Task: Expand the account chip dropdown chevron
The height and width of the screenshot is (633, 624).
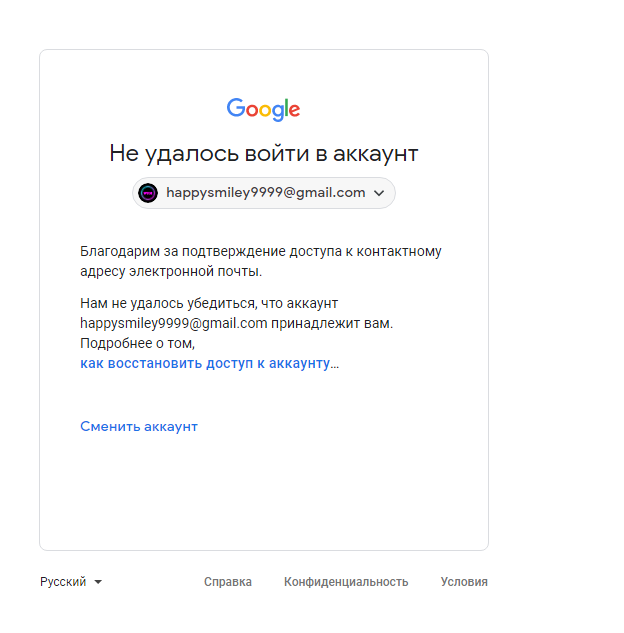Action: point(379,193)
